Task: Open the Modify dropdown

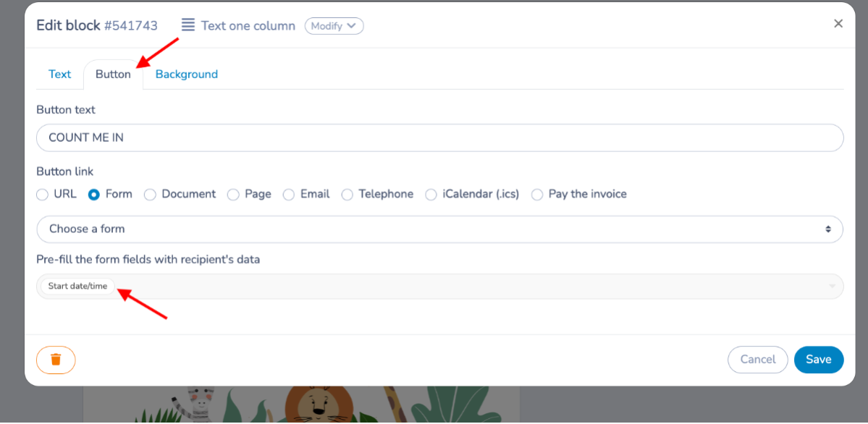Action: [x=334, y=26]
